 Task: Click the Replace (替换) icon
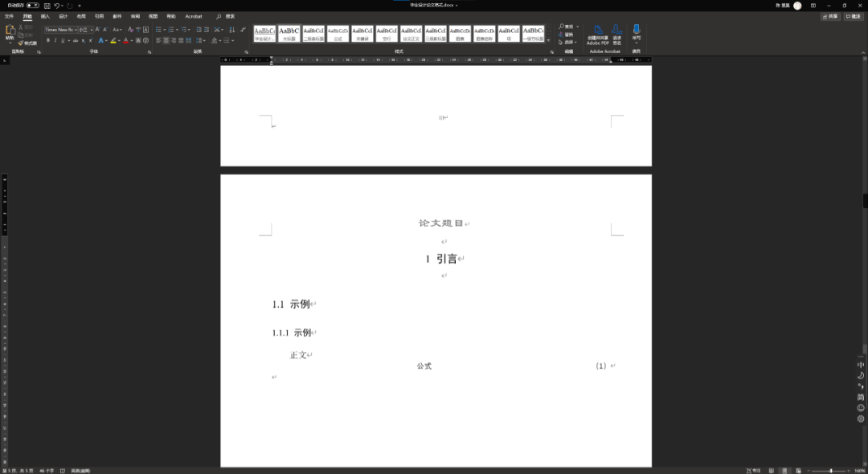pyautogui.click(x=561, y=35)
